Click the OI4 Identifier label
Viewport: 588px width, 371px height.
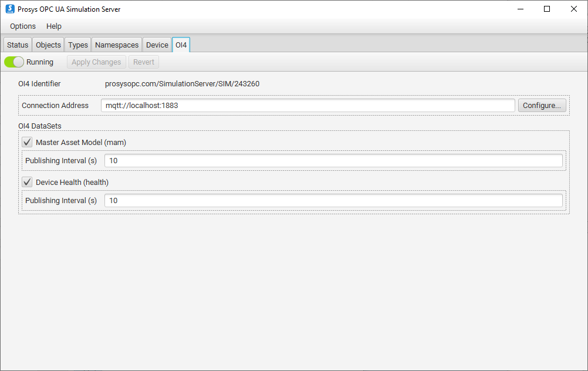(x=39, y=84)
